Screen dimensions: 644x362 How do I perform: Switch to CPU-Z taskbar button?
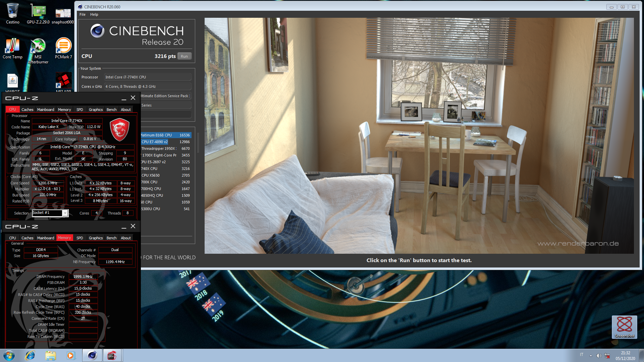pos(112,355)
